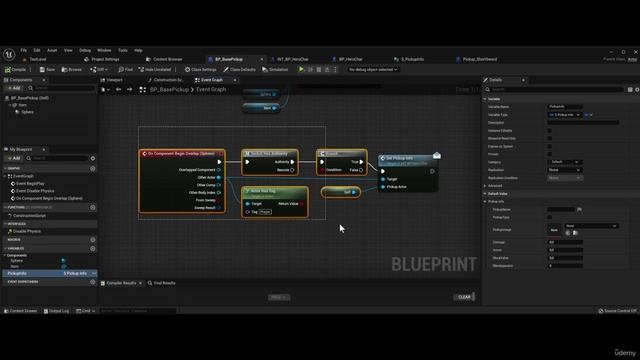This screenshot has width=640, height=360.
Task: Toggle Private checkbox
Action: point(549,154)
